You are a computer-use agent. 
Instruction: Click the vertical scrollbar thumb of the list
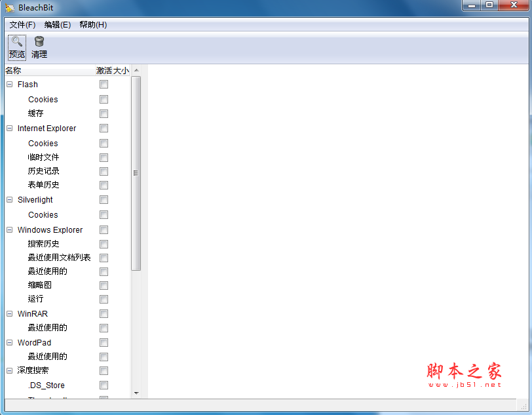tap(136, 173)
